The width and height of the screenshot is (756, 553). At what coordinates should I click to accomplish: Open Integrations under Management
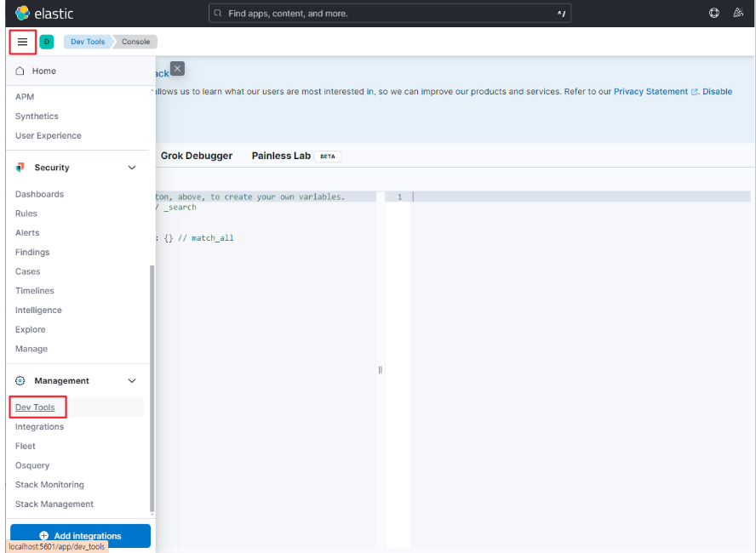tap(39, 427)
